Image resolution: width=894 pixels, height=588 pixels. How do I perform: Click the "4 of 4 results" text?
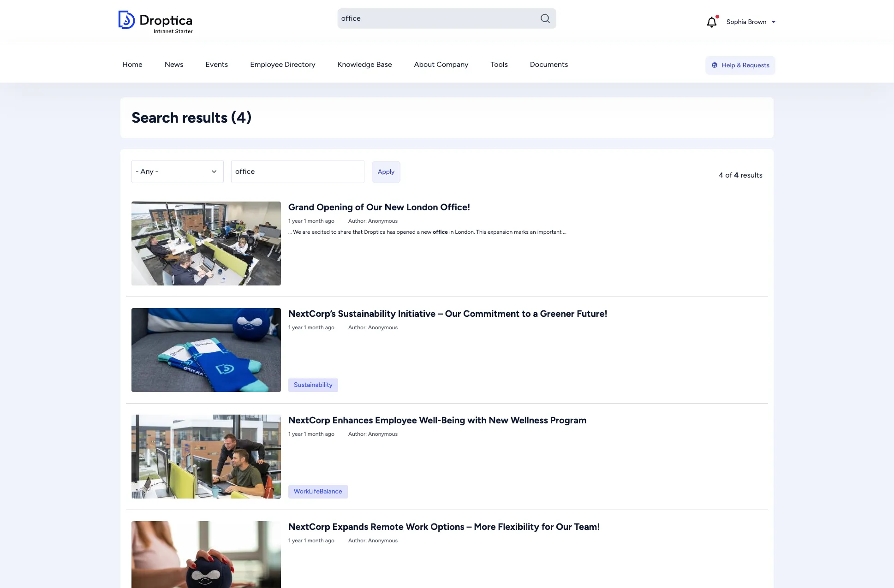click(x=740, y=175)
